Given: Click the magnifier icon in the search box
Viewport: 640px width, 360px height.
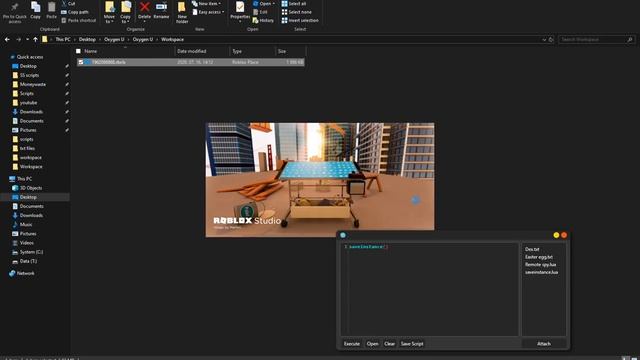Looking at the screenshot, I should click(x=630, y=40).
